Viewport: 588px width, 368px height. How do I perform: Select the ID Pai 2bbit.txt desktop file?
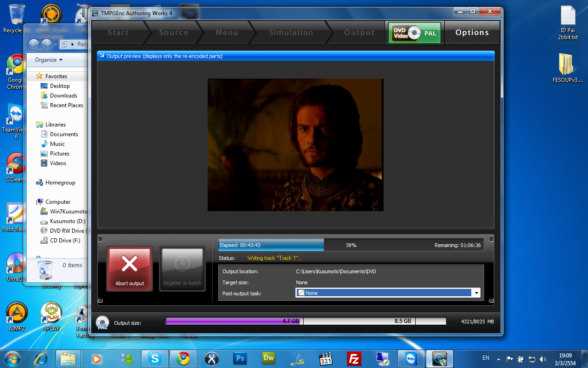(x=568, y=23)
